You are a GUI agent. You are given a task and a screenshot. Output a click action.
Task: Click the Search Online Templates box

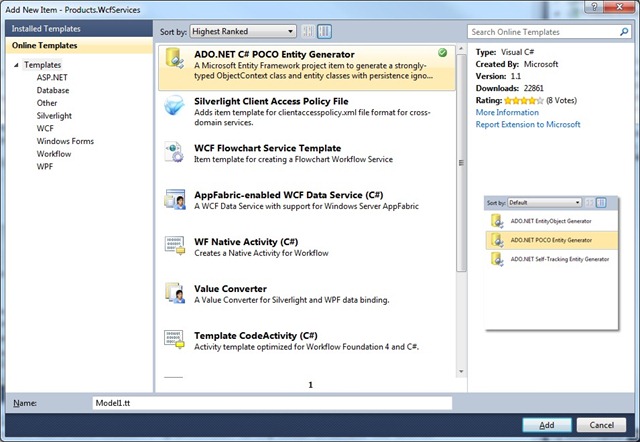coord(541,32)
